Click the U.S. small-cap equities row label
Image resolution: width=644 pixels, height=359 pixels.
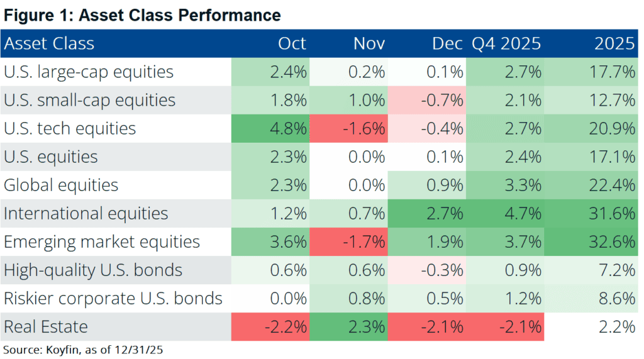(x=90, y=100)
